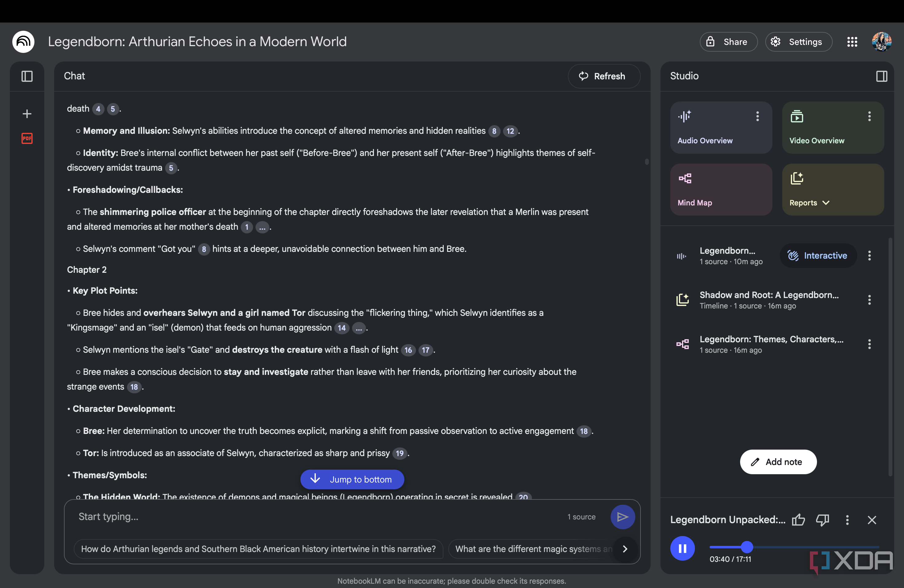The height and width of the screenshot is (588, 904).
Task: Collapse the sources panel via its sidebar icon
Action: pyautogui.click(x=27, y=76)
